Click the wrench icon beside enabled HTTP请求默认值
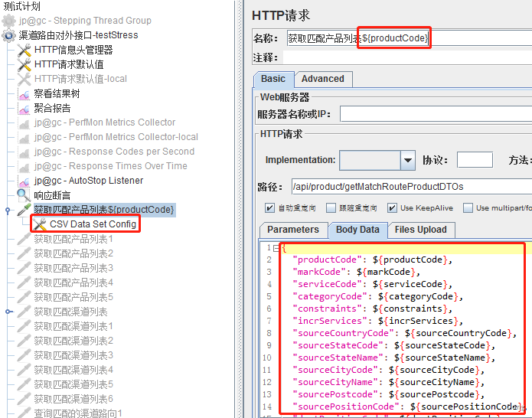 pyautogui.click(x=24, y=64)
